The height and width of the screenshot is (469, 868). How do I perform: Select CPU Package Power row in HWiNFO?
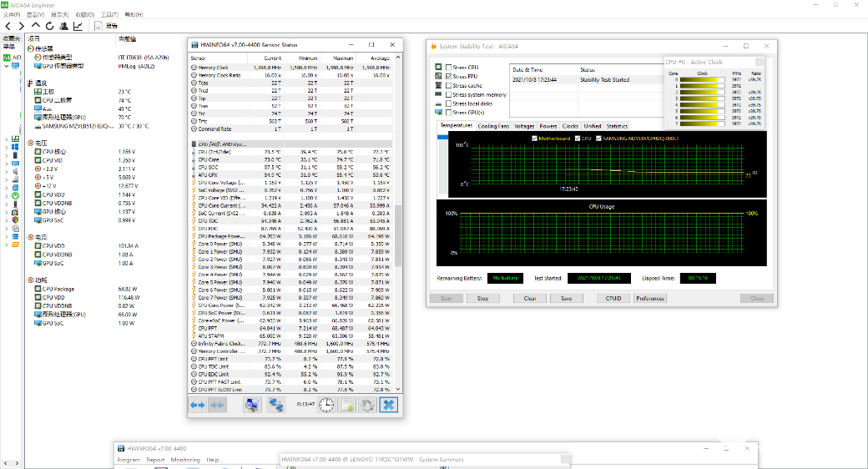[291, 236]
